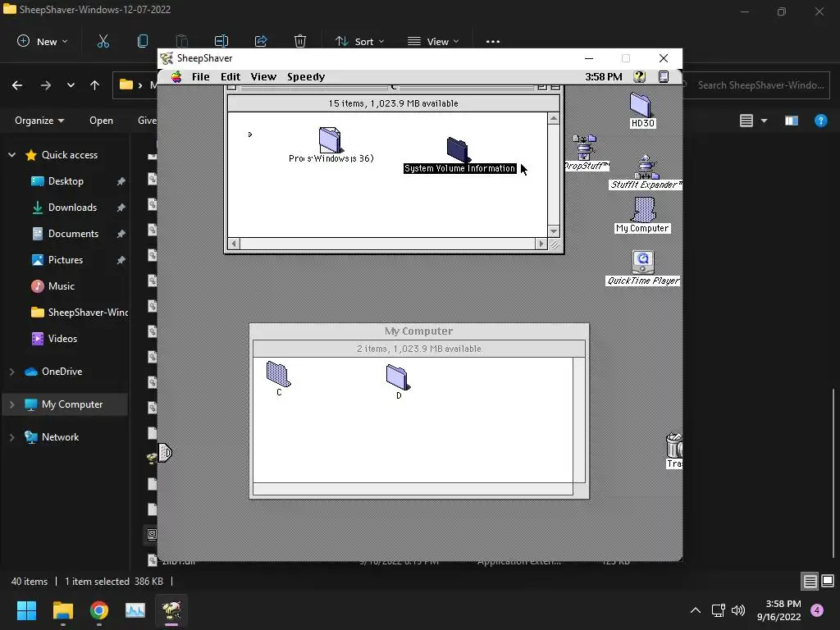840x630 pixels.
Task: Click the left arrow of C window's horizontal scrollbar
Action: point(234,244)
